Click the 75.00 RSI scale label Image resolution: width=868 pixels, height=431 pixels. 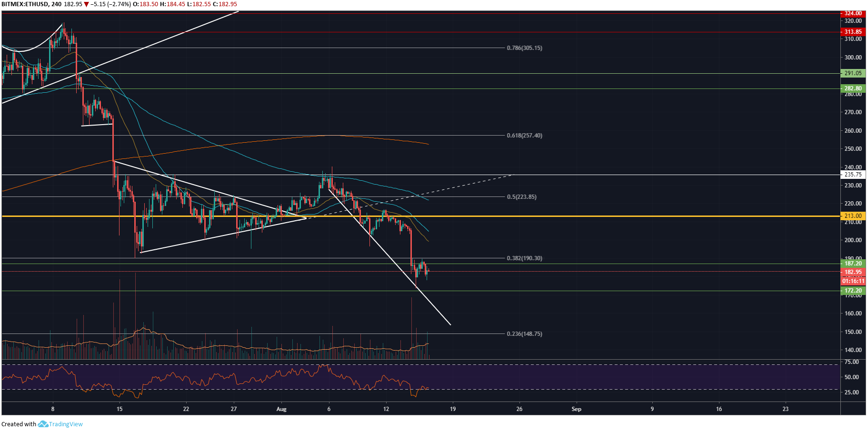[852, 362]
